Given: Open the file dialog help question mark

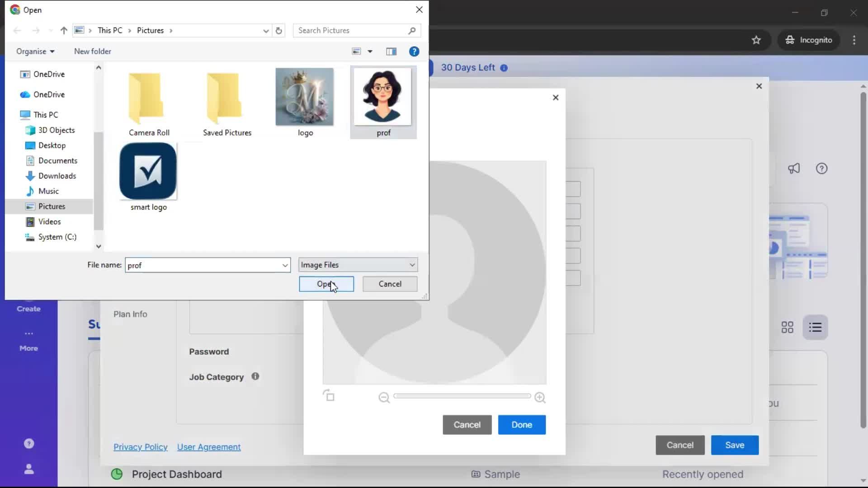Looking at the screenshot, I should point(414,51).
